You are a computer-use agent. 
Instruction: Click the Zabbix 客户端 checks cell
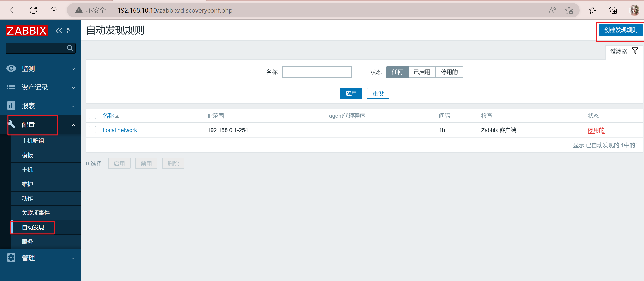(498, 130)
